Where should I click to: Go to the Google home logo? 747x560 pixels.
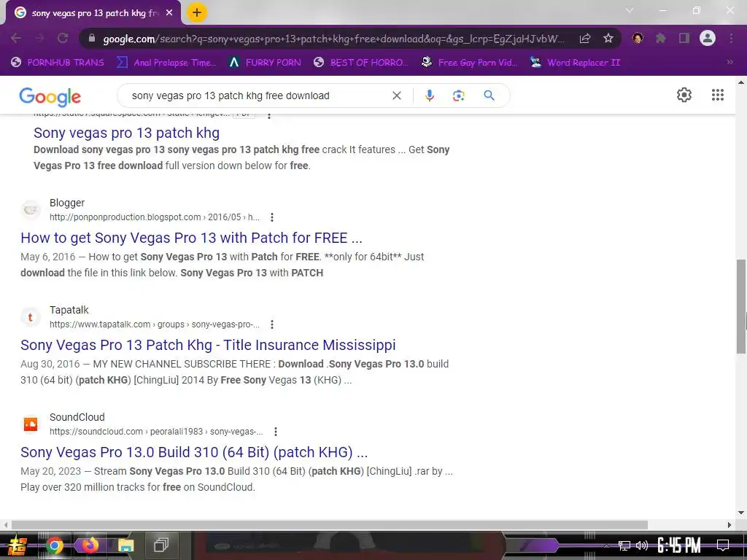point(50,97)
